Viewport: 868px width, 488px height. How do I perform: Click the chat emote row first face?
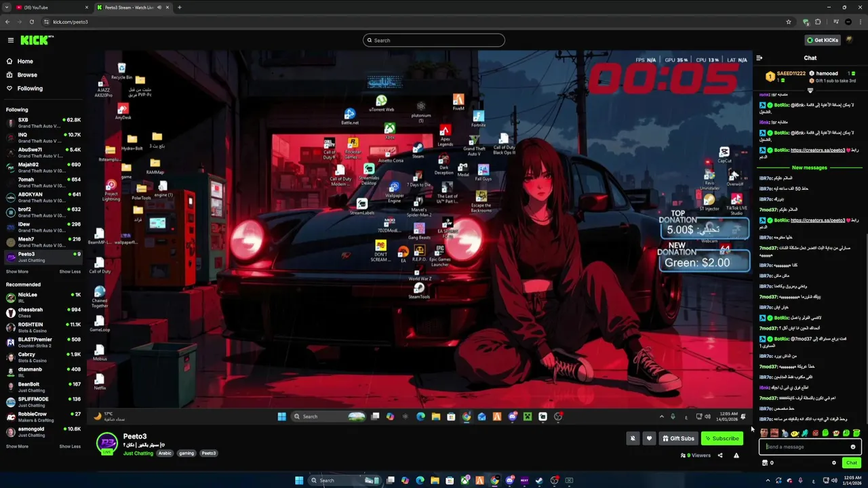764,433
